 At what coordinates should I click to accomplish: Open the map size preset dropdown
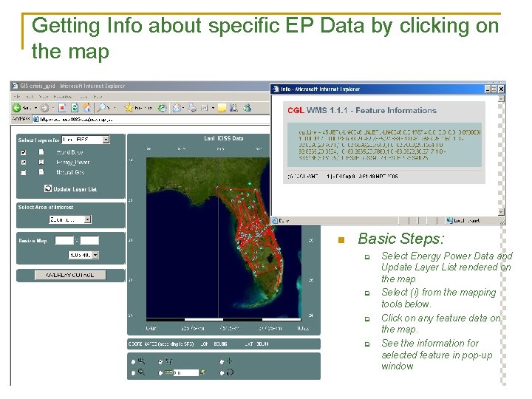83,255
